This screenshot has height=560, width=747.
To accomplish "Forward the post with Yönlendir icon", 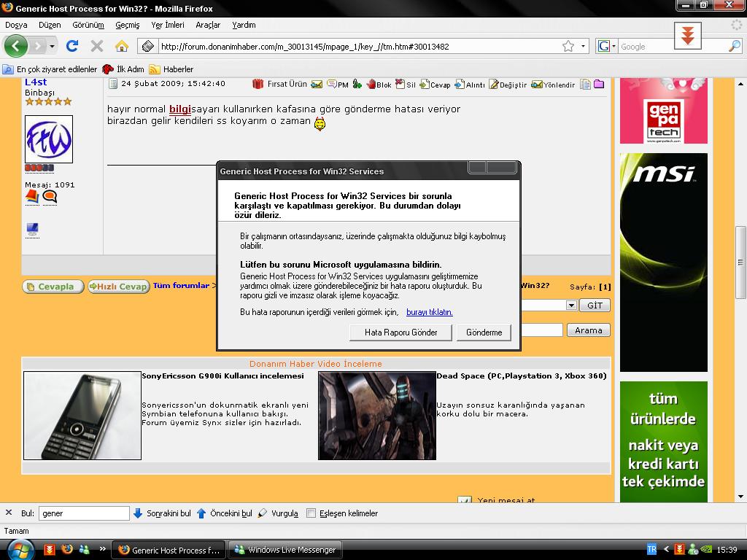I will click(536, 85).
